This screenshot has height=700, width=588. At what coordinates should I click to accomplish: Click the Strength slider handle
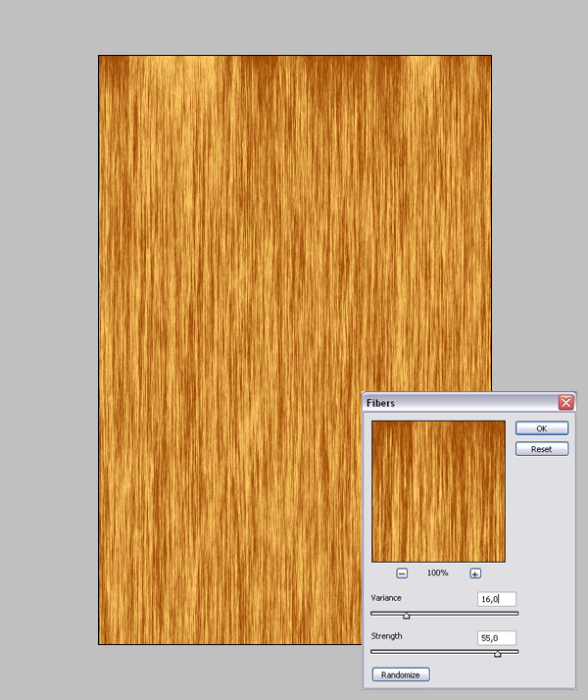pos(498,654)
